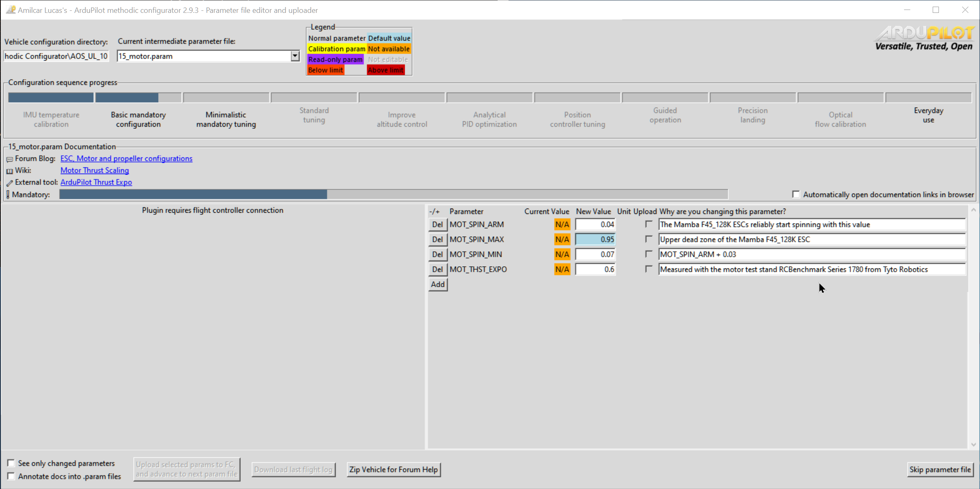Check automatically open documentation links option
The height and width of the screenshot is (489, 980).
coord(796,194)
